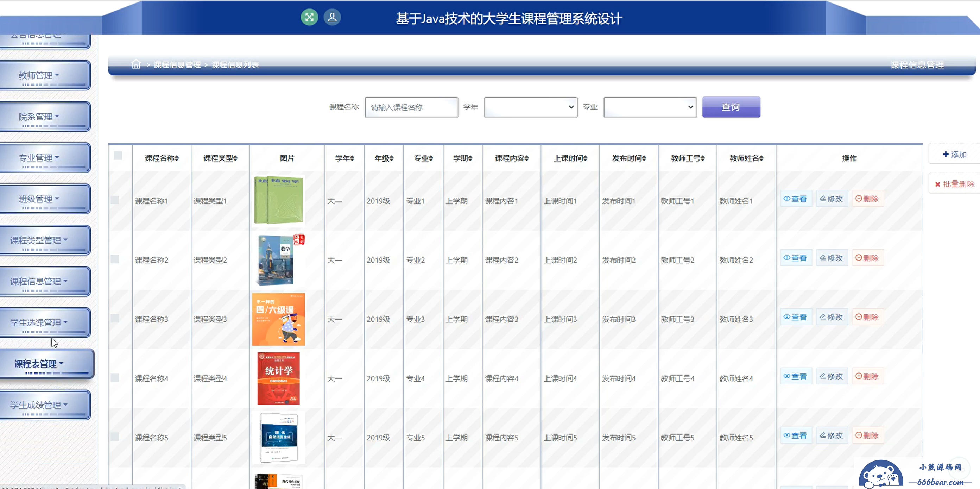Open the 专业 filter dropdown
This screenshot has height=489, width=980.
(650, 107)
